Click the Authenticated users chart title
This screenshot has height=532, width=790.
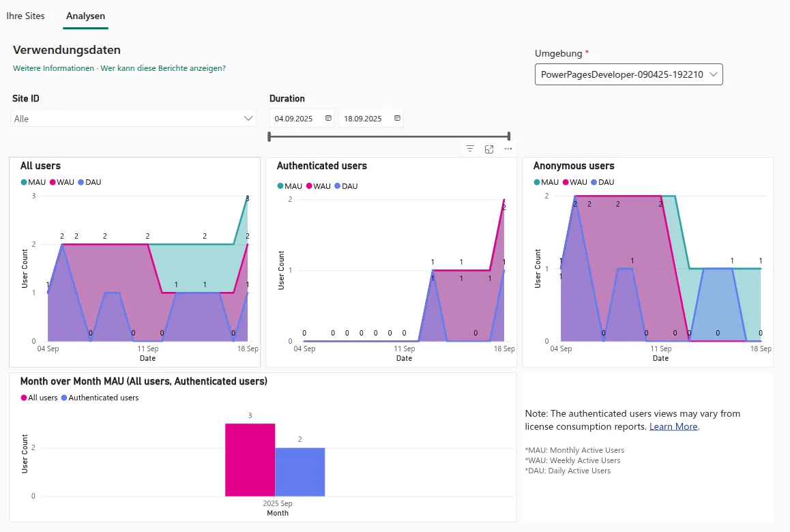coord(322,166)
